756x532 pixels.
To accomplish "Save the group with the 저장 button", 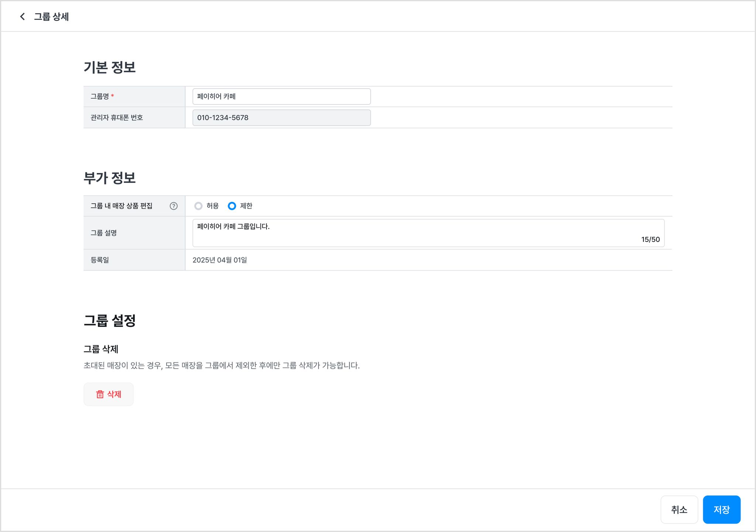I will (722, 509).
